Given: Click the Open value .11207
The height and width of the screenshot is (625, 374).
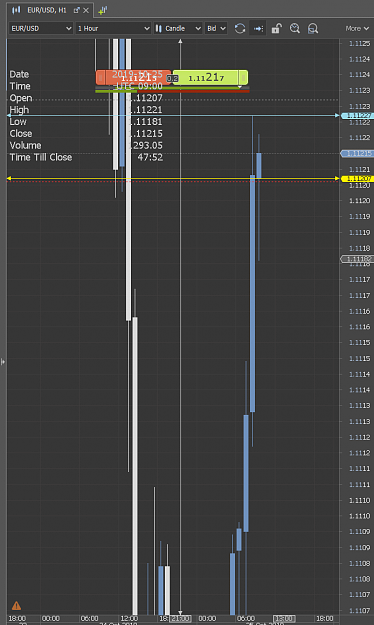Looking at the screenshot, I should click(145, 98).
